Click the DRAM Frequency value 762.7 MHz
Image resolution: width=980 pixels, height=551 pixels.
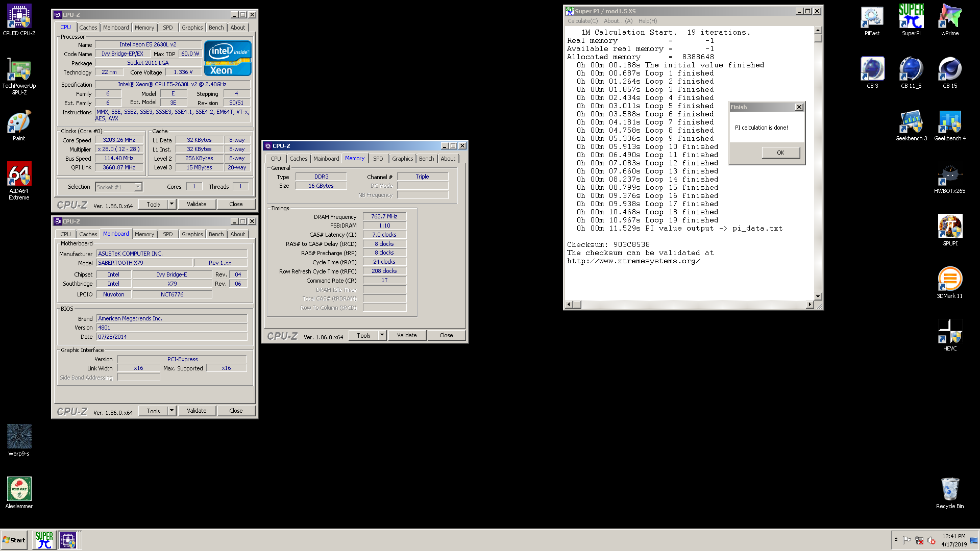pyautogui.click(x=384, y=216)
